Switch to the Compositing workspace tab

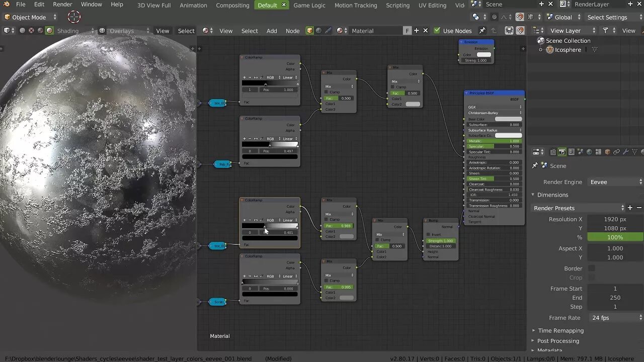pyautogui.click(x=232, y=5)
